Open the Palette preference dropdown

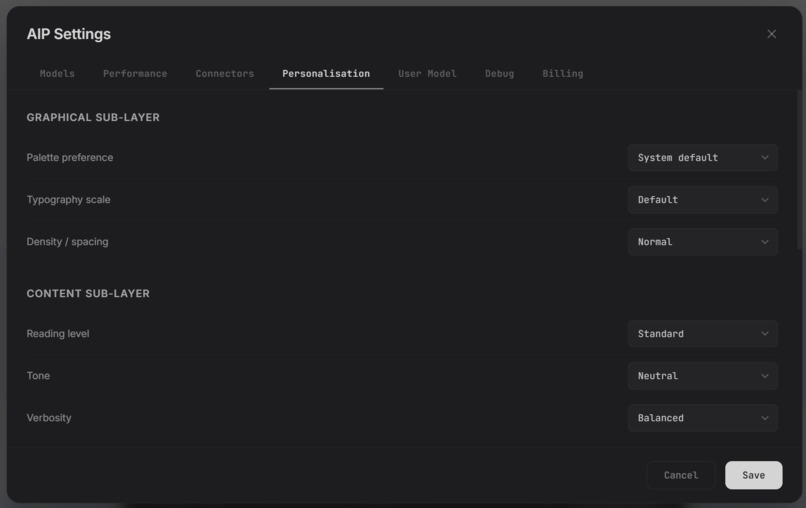702,157
